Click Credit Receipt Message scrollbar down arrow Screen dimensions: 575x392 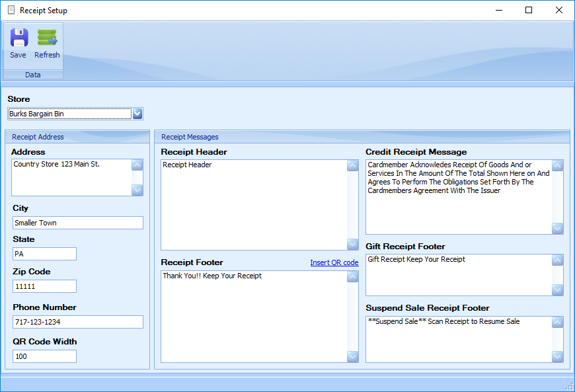pyautogui.click(x=558, y=228)
